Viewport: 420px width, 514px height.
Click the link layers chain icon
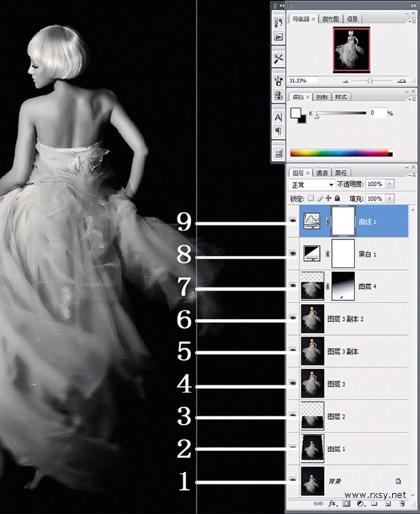(x=318, y=504)
